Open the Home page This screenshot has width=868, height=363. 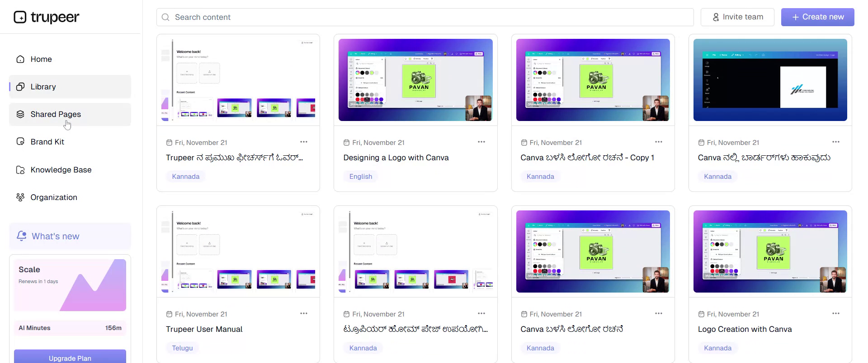(70, 59)
